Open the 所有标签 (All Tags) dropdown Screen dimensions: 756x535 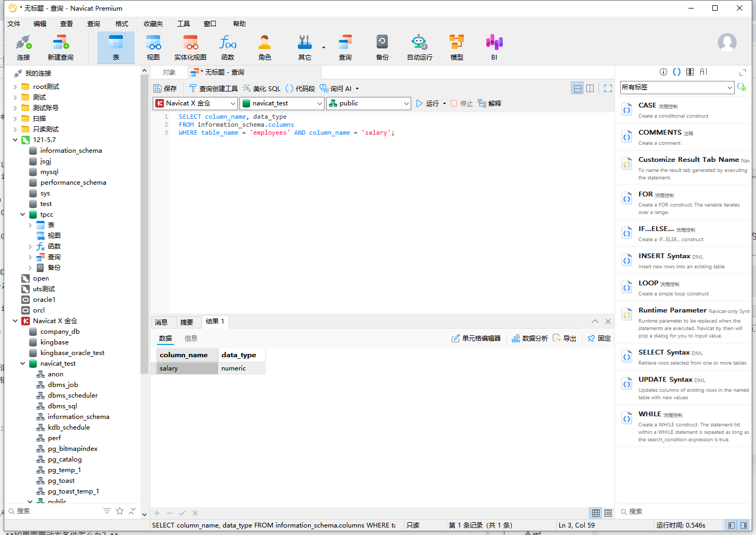[677, 87]
